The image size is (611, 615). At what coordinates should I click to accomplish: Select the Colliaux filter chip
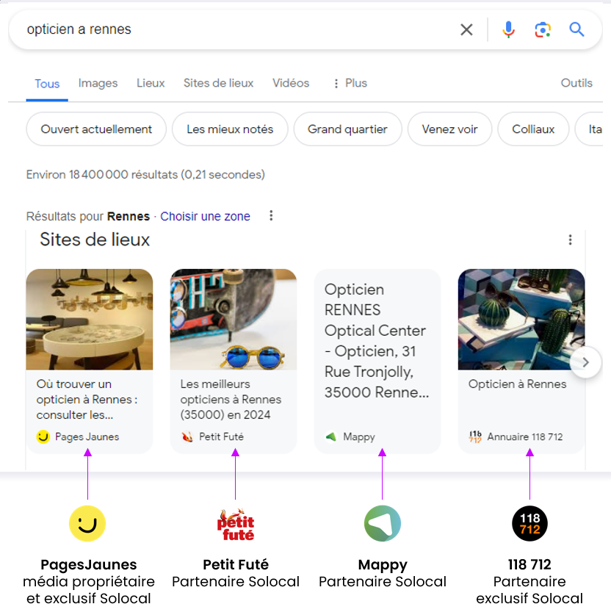(x=533, y=129)
